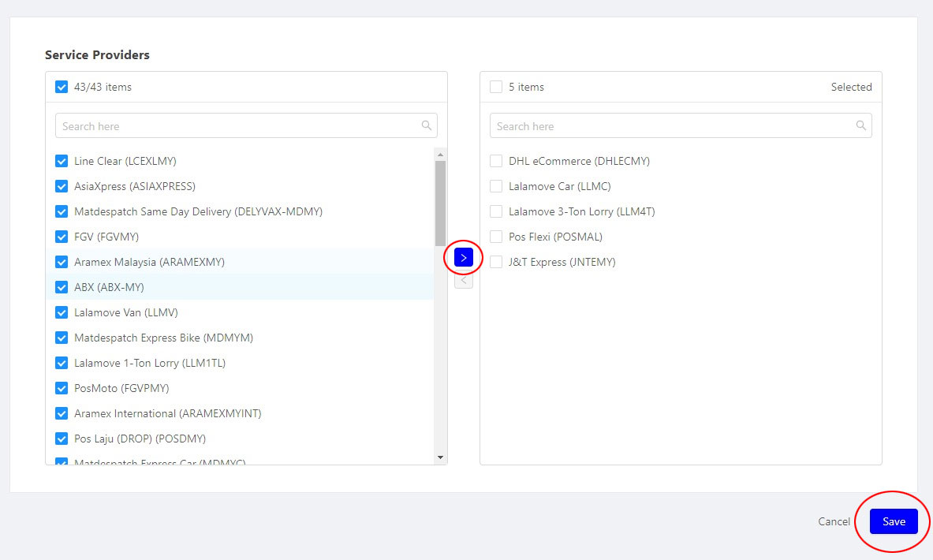Click the 'Pos Flexi (POSMAL)' label
This screenshot has width=933, height=560.
[555, 237]
